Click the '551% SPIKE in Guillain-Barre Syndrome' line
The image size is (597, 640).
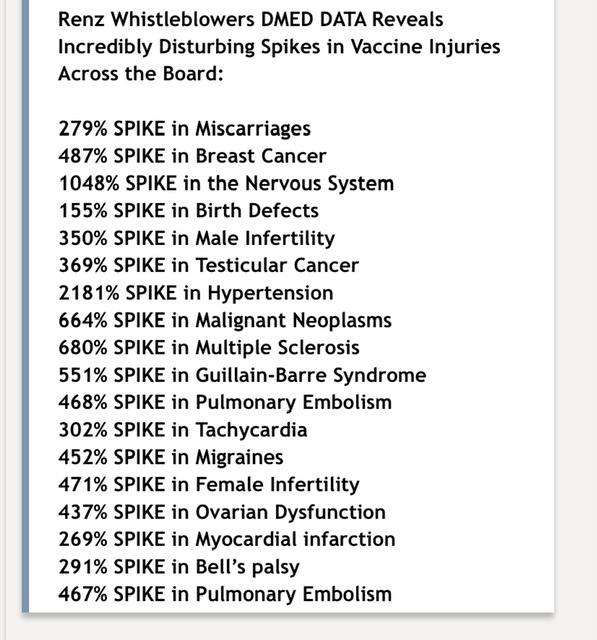[x=242, y=375]
